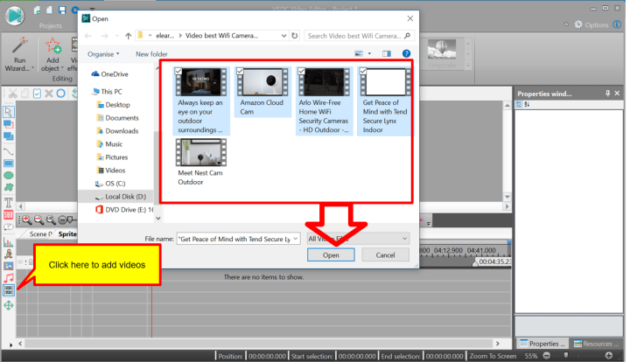644x362 pixels.
Task: Click timeline zoom out magnifier
Action: 38,220
